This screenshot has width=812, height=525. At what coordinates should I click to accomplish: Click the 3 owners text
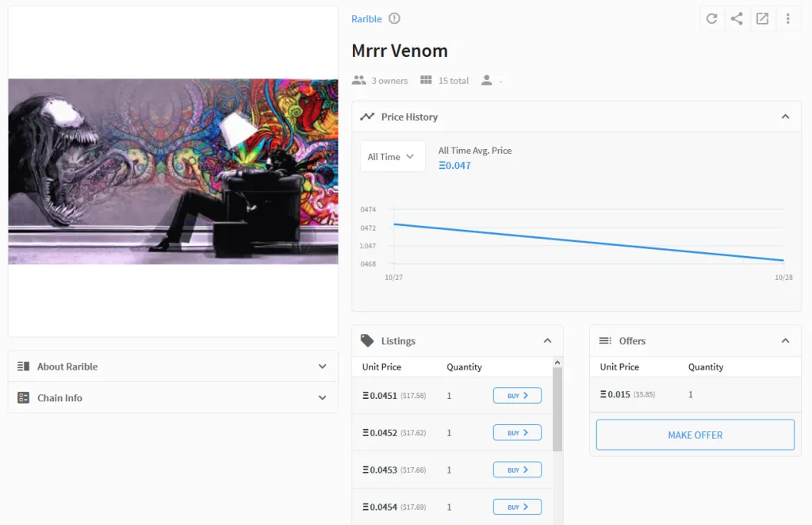(x=389, y=81)
